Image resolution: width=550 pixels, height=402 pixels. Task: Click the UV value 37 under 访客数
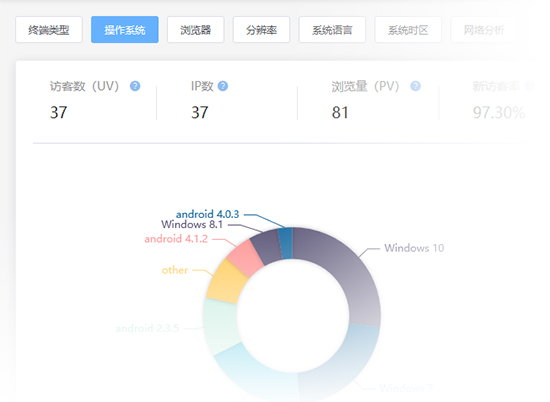58,113
